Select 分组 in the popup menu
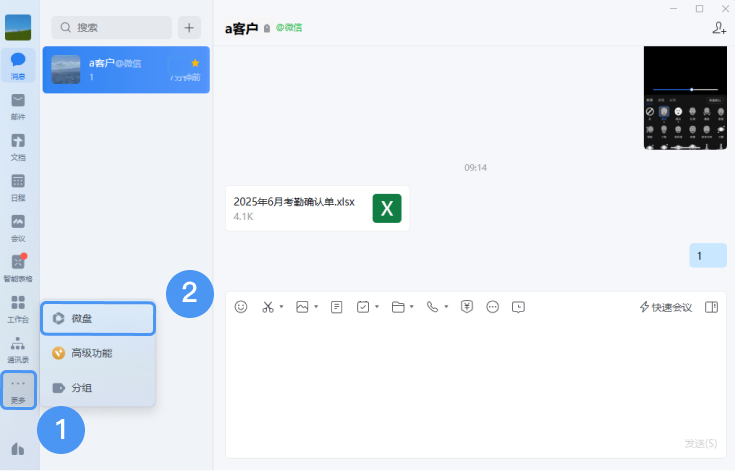This screenshot has width=735, height=471. point(98,388)
